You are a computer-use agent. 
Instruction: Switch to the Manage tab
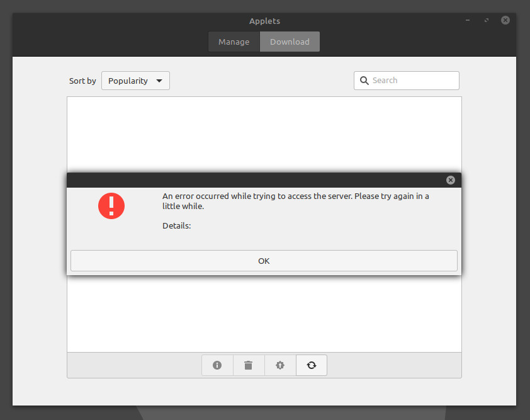coord(234,42)
